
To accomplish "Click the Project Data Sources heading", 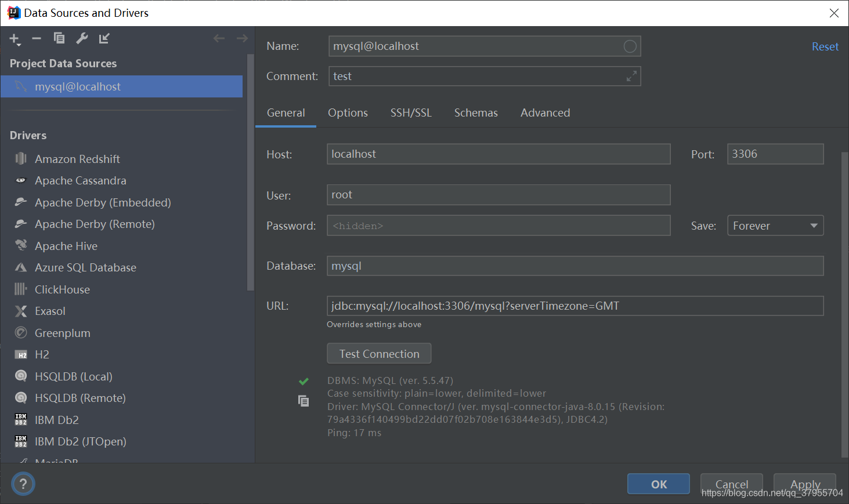I will pyautogui.click(x=63, y=63).
